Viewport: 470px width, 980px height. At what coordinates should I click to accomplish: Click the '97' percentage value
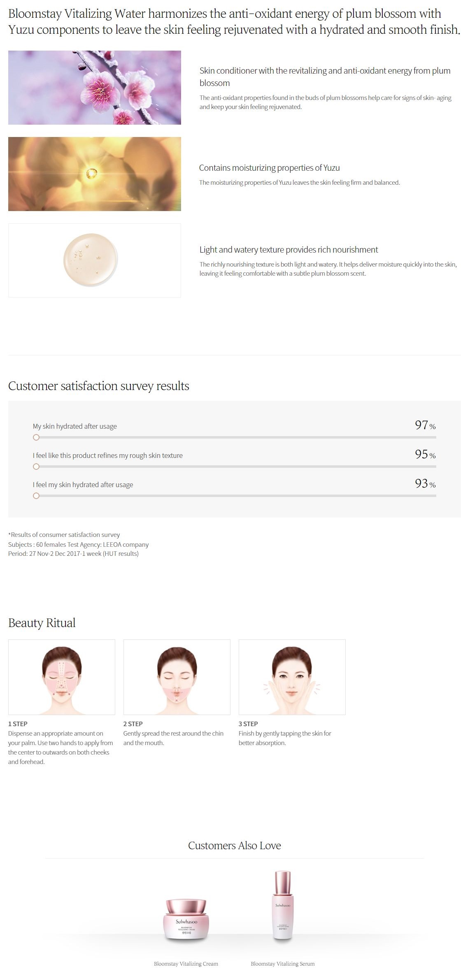pyautogui.click(x=421, y=425)
